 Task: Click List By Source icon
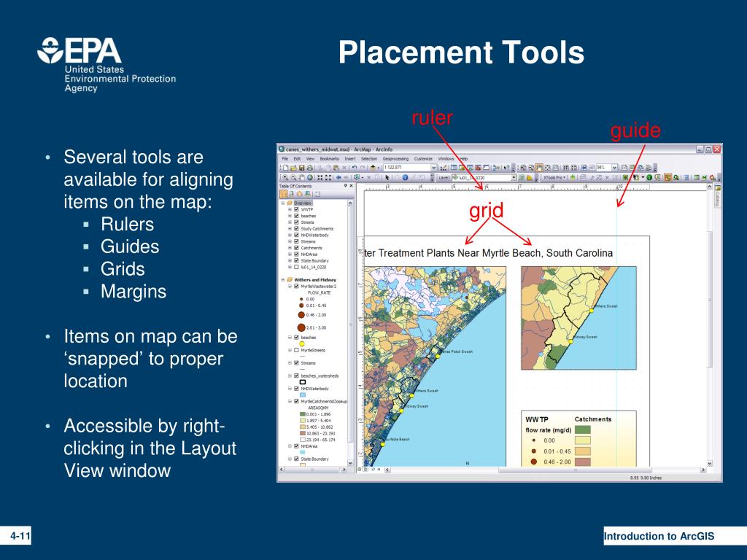pos(291,194)
